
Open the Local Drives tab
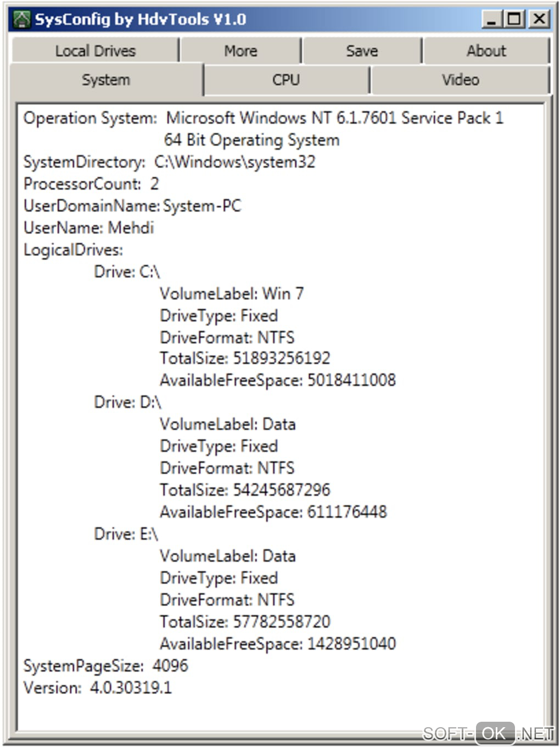click(x=95, y=51)
